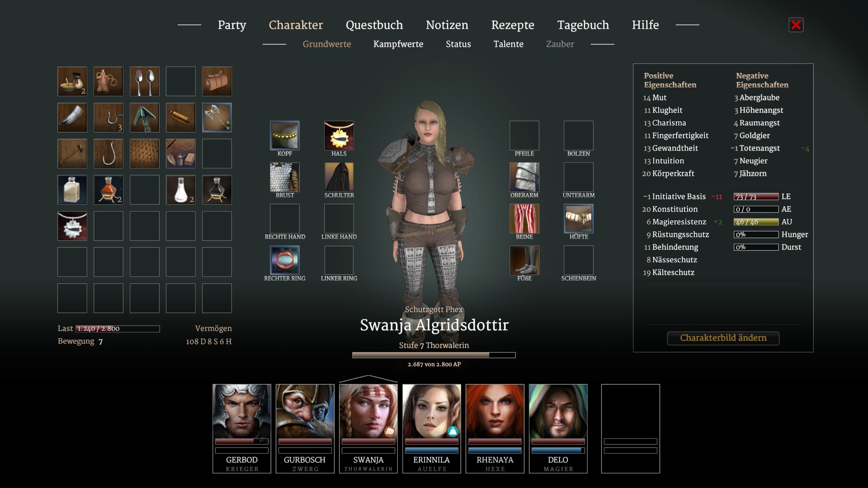Select the double-bladed battle axe item
868x488 pixels.
click(217, 118)
